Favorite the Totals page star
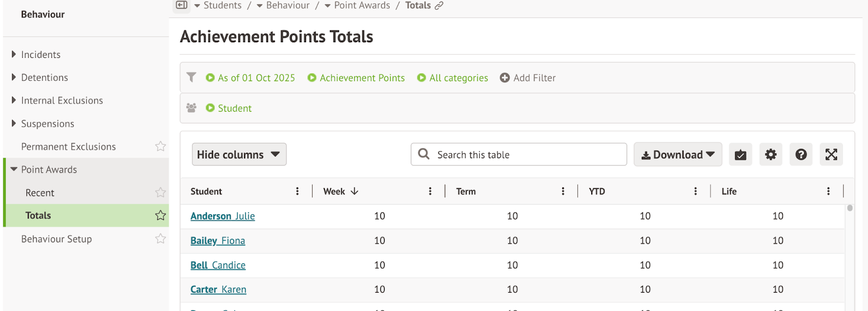 pos(160,216)
